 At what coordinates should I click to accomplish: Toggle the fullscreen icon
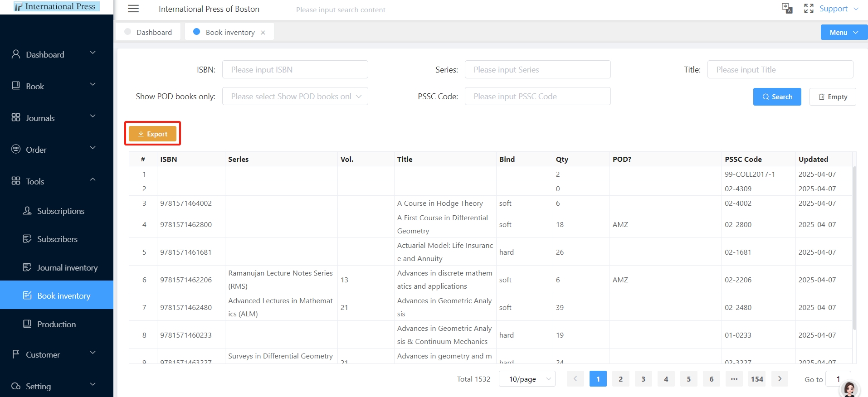809,8
